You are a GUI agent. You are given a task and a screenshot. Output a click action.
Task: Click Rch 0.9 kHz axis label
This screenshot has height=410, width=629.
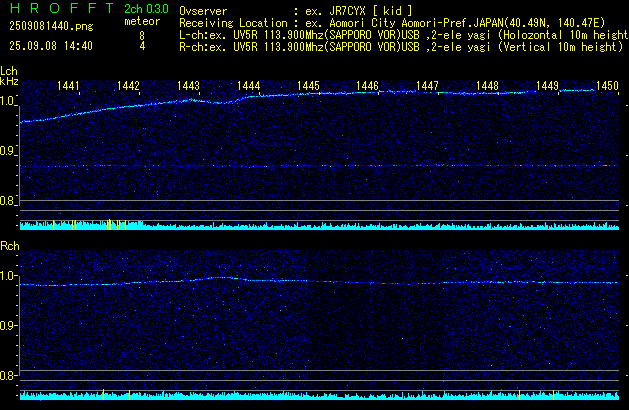(x=7, y=325)
